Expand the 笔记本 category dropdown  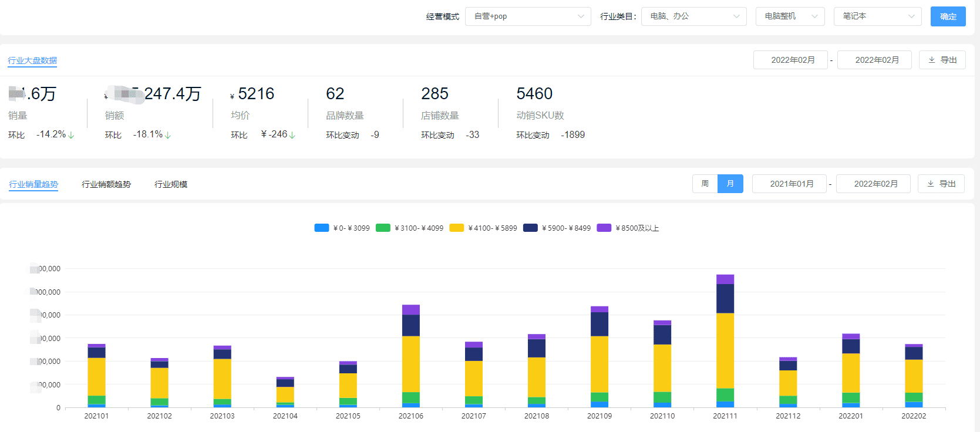click(877, 16)
